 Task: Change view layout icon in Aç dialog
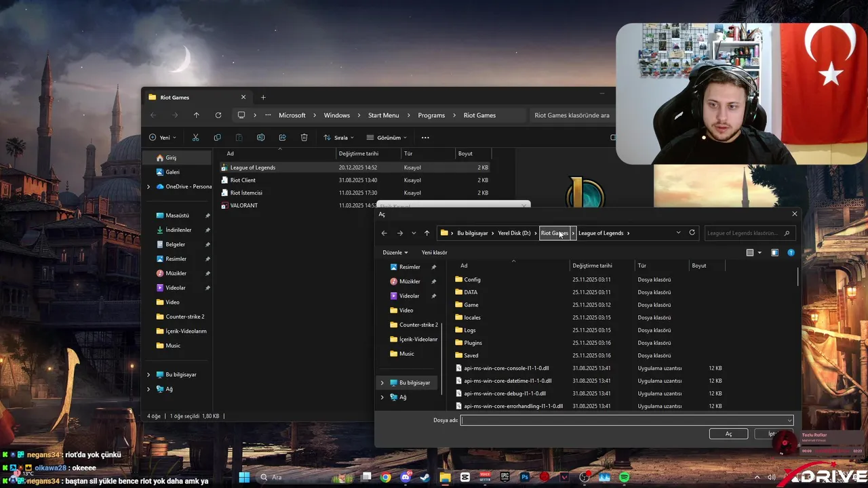750,252
